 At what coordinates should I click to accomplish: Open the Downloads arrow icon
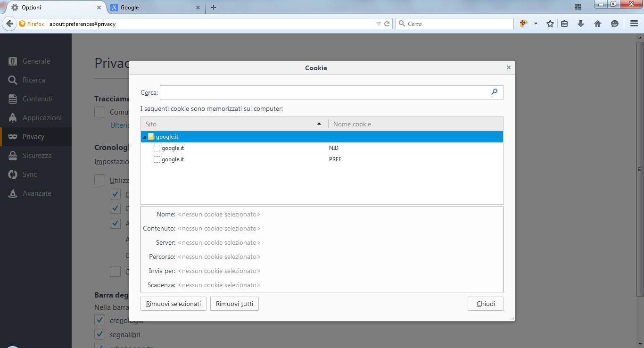click(x=581, y=23)
